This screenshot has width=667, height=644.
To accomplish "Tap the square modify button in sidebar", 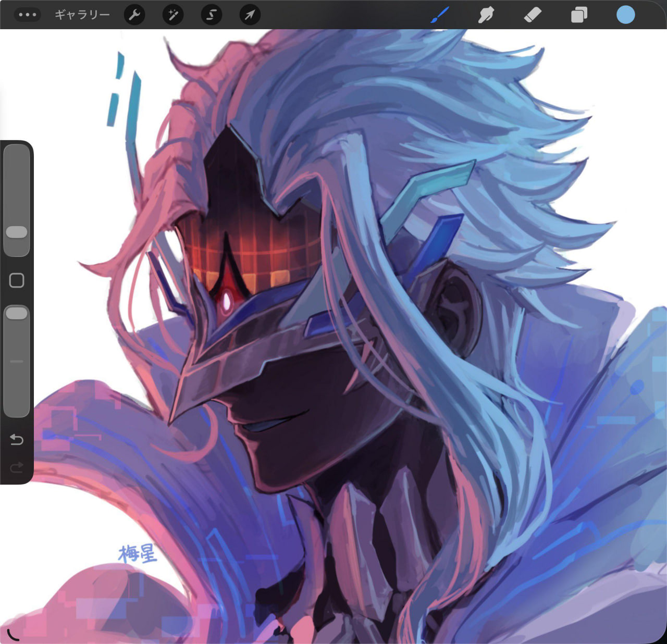I will click(x=17, y=280).
